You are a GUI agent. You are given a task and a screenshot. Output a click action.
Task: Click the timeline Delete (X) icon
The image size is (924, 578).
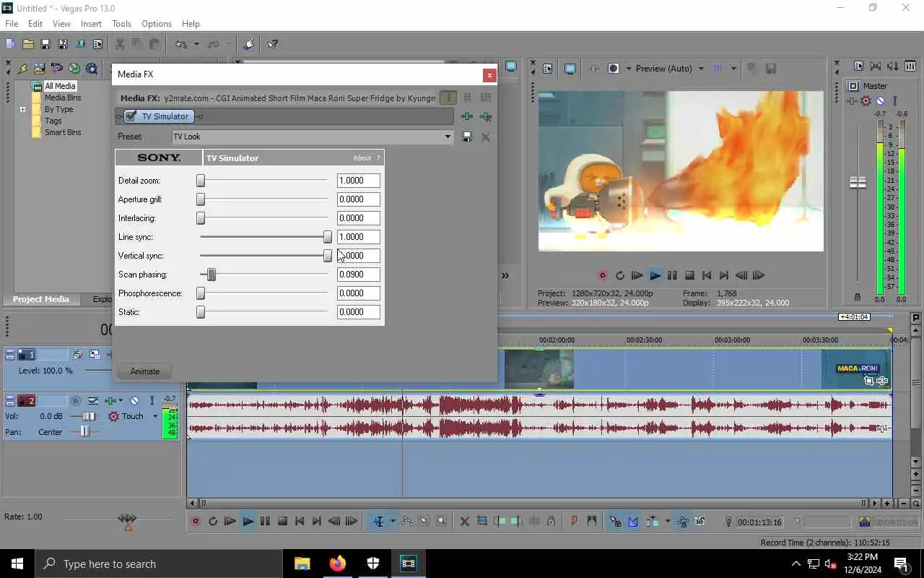[464, 521]
